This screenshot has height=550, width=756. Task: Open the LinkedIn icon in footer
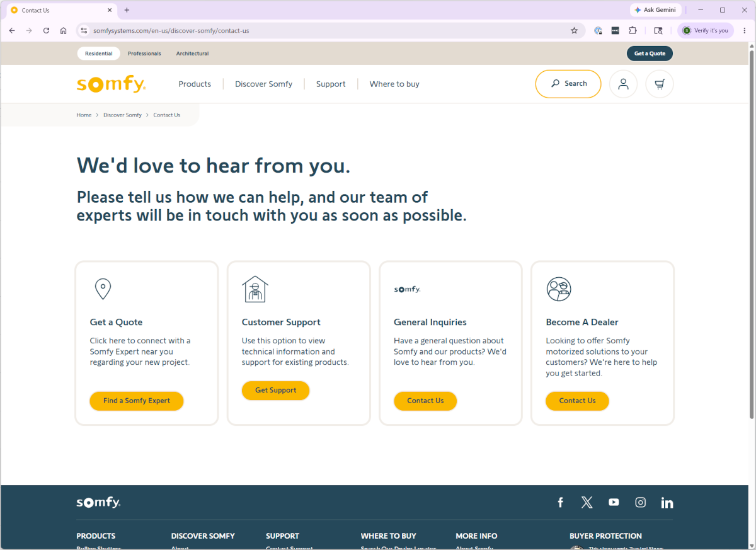[667, 502]
